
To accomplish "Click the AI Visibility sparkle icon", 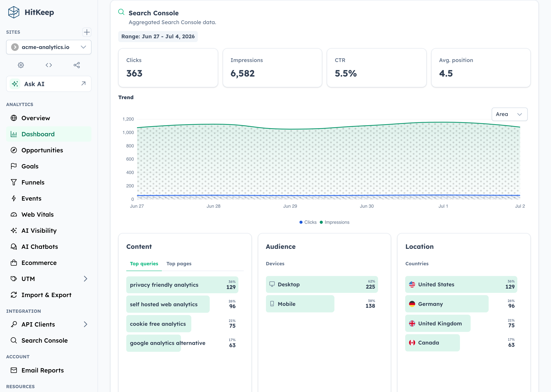I will (14, 230).
